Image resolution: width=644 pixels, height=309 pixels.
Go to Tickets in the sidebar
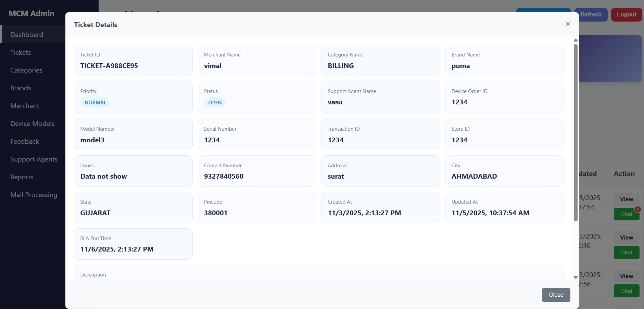pyautogui.click(x=21, y=52)
